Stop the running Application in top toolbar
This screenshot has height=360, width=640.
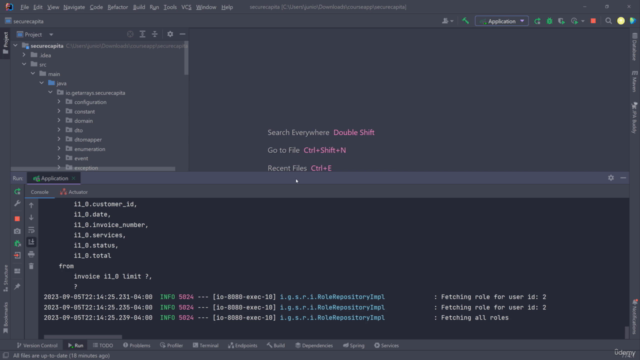(x=593, y=21)
